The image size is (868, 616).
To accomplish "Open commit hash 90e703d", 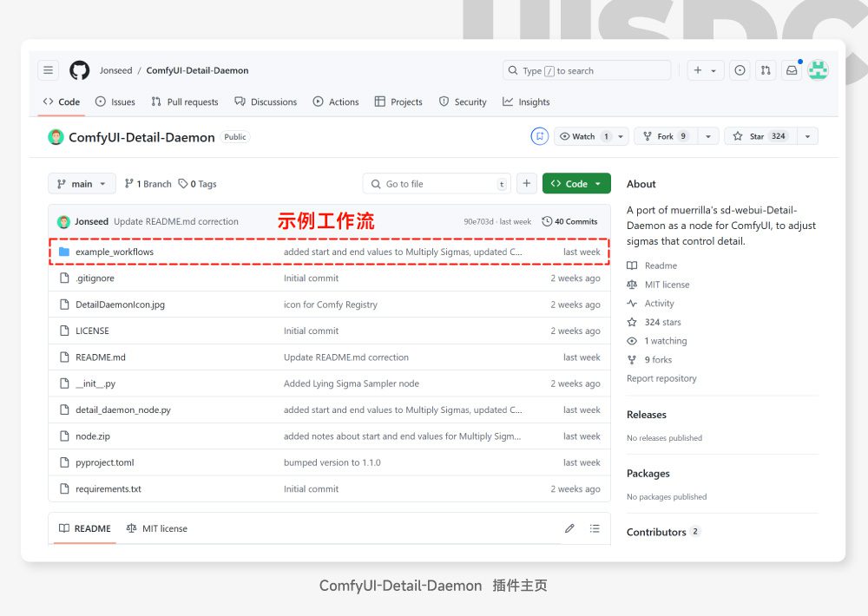I will tap(478, 221).
